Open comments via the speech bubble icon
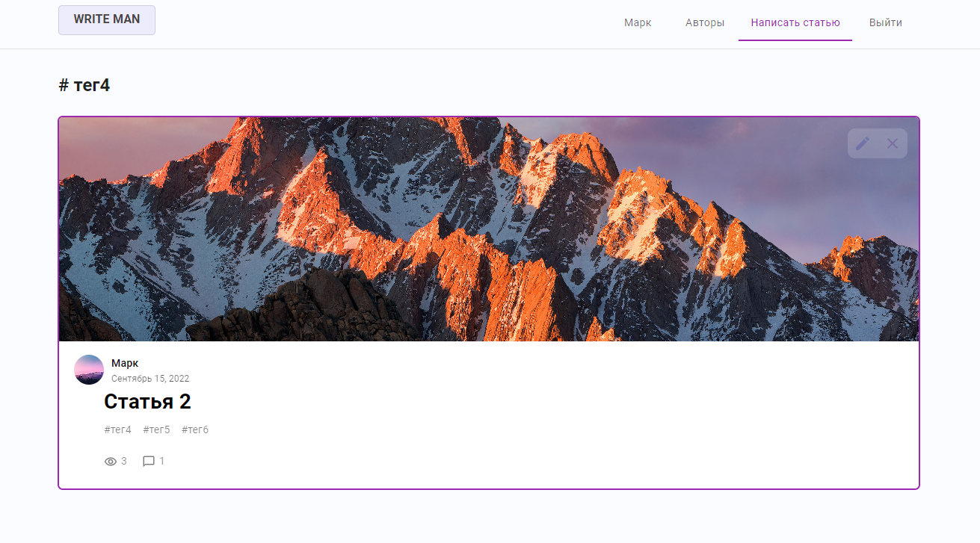The image size is (980, 543). coord(148,461)
